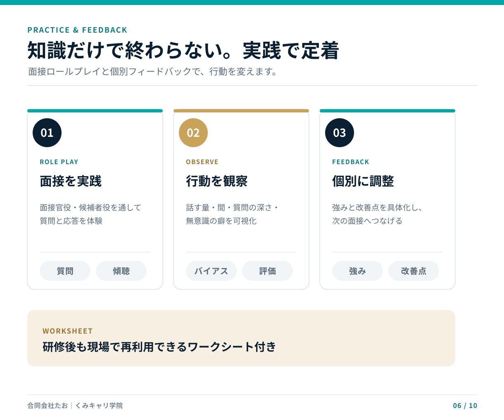
Task: Click the main title 知識だけで終わらない。実践で定着
Action: [183, 50]
